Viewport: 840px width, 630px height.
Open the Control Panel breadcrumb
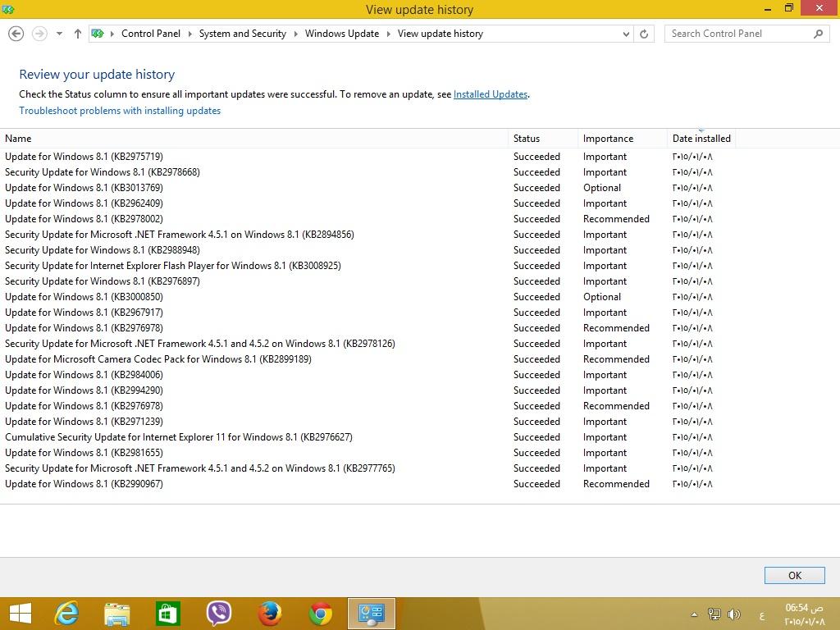pos(151,34)
